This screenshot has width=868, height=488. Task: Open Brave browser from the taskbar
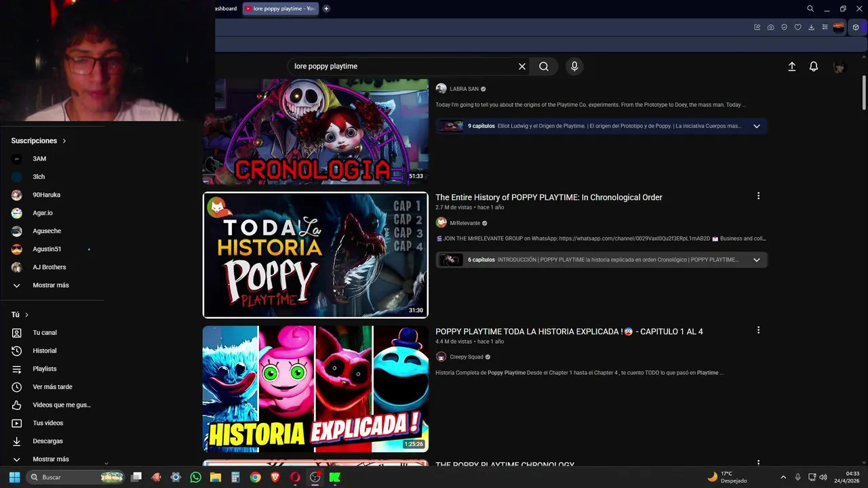point(275,477)
